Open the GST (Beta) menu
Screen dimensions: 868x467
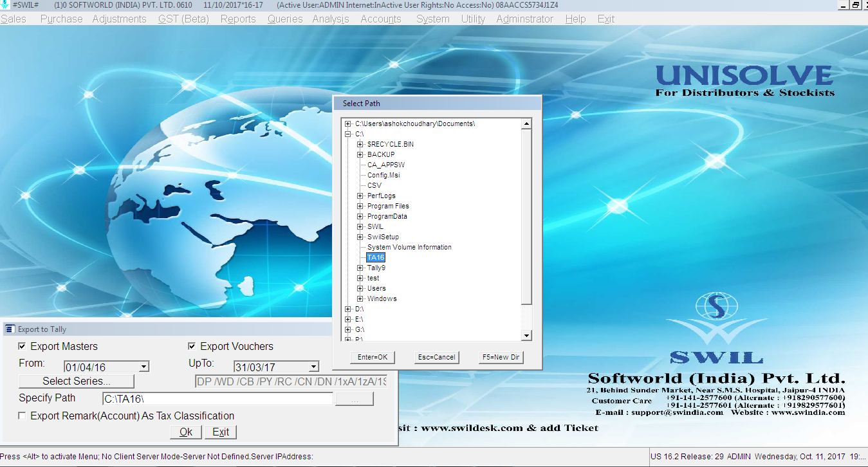coord(183,19)
